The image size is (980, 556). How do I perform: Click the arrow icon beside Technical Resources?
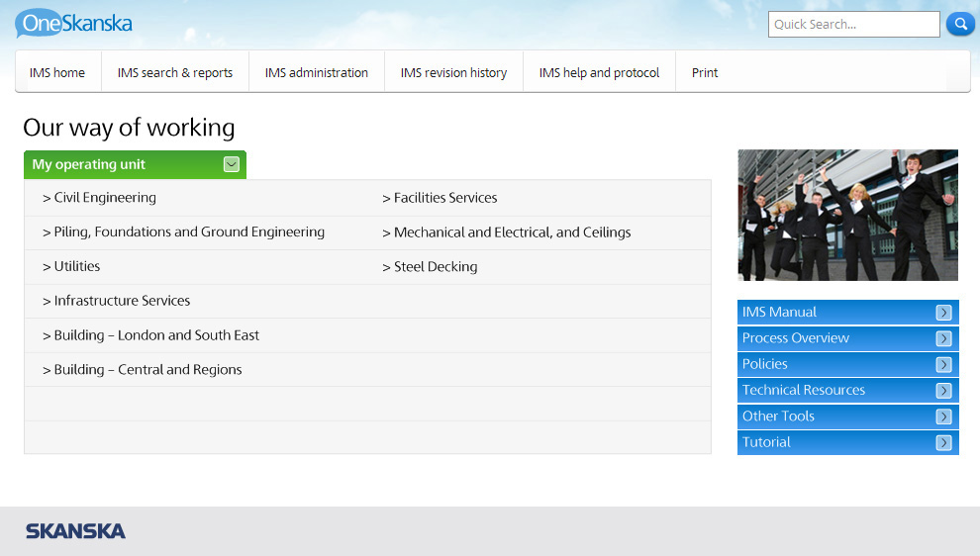coord(943,391)
